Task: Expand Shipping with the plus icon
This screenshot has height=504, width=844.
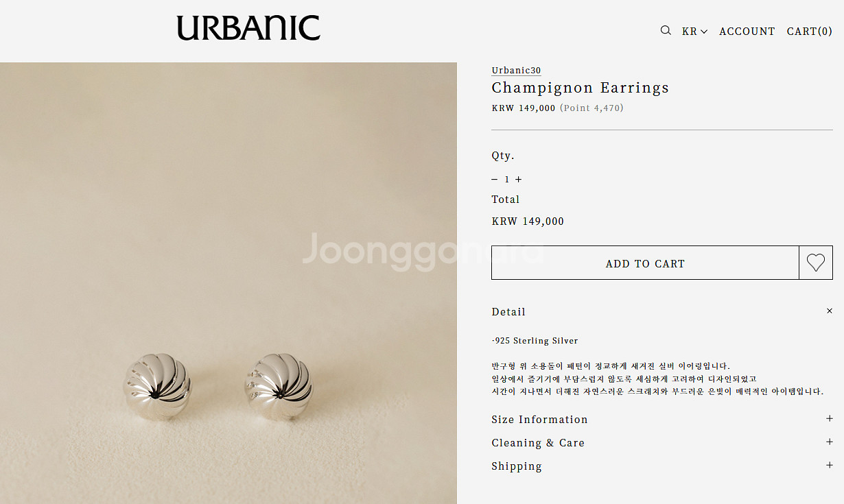Action: point(830,465)
